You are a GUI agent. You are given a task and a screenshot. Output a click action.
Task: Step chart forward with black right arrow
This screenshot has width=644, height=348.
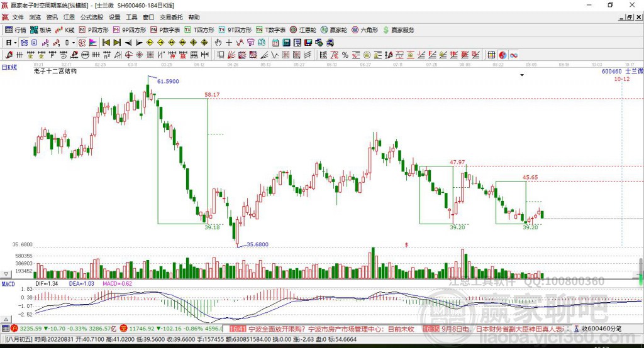point(139,43)
